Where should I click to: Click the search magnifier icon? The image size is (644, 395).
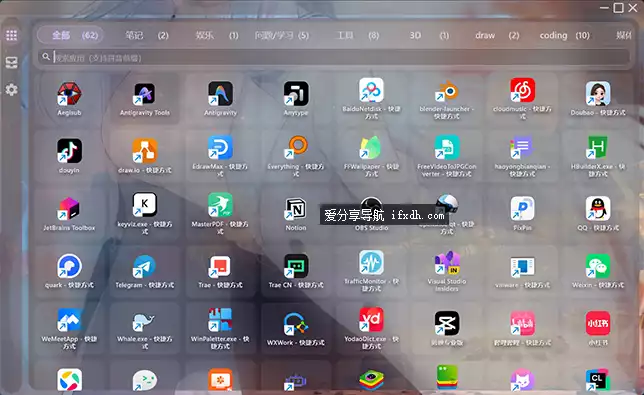(46, 57)
